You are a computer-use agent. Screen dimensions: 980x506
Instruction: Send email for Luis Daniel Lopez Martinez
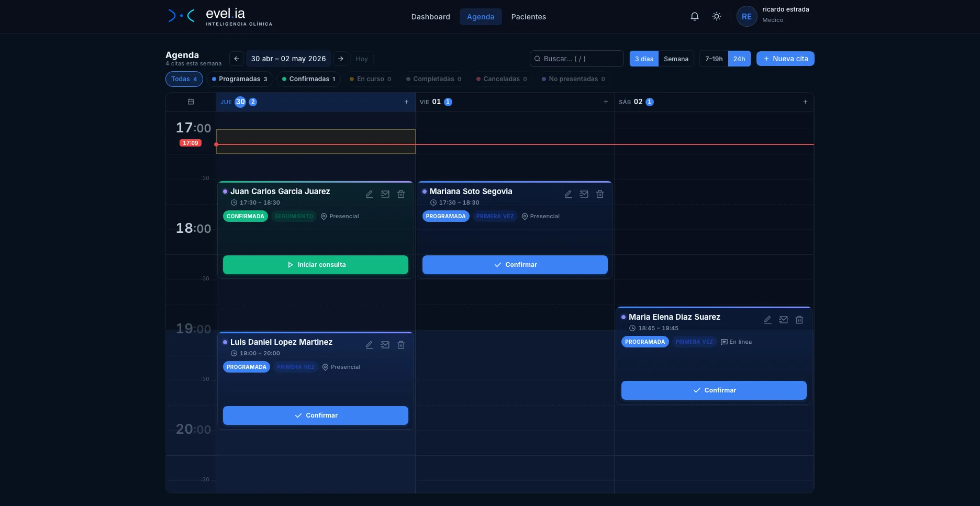coord(385,345)
